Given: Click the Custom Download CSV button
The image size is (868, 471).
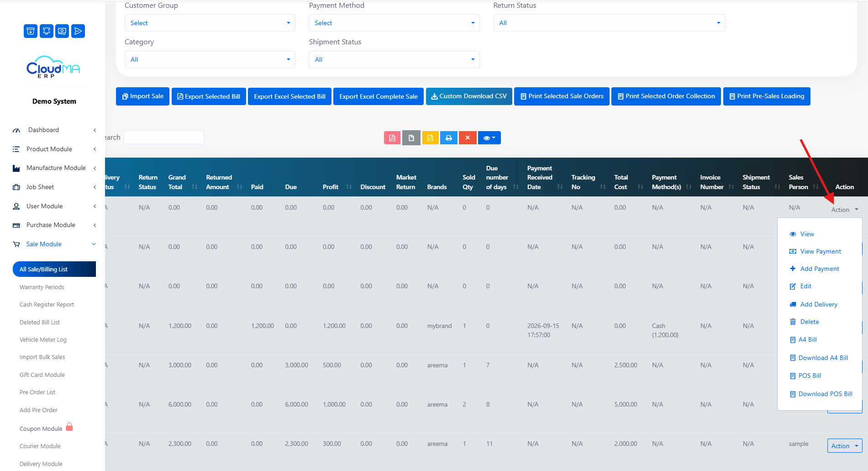Looking at the screenshot, I should (469, 96).
